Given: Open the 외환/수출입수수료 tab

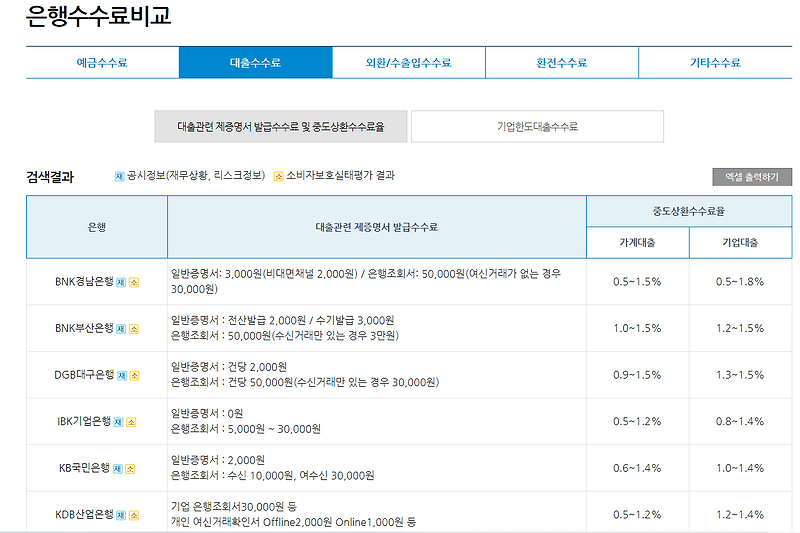Looking at the screenshot, I should 409,63.
